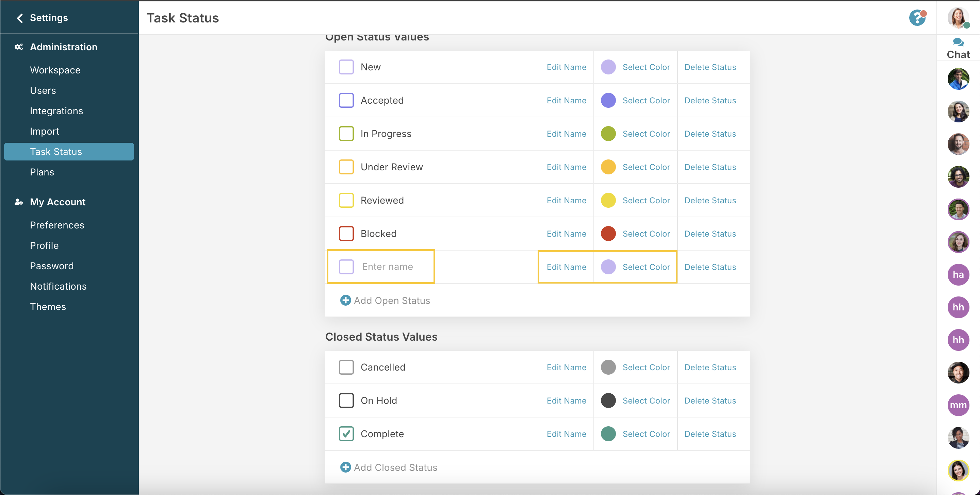Viewport: 980px width, 495px height.
Task: Open the 'mm' user avatar in chat list
Action: 958,405
